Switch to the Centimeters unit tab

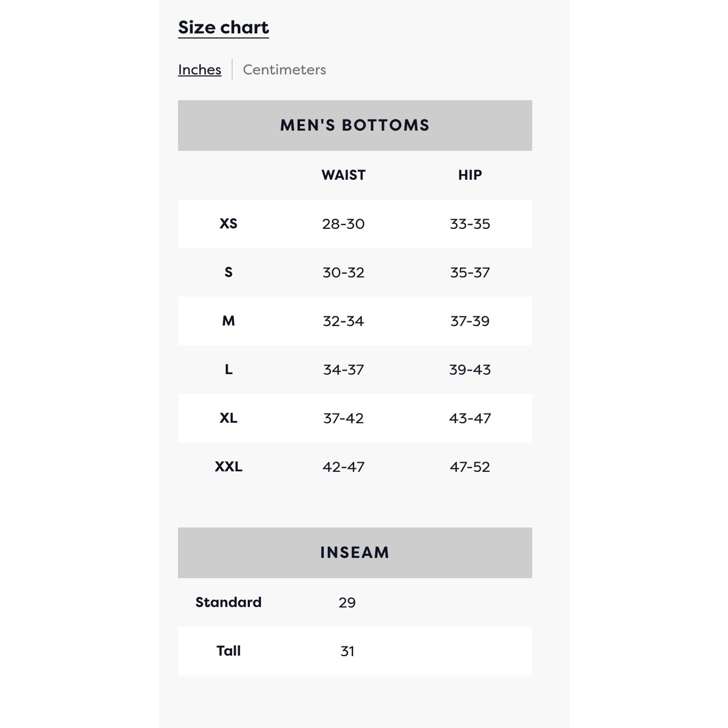click(284, 70)
